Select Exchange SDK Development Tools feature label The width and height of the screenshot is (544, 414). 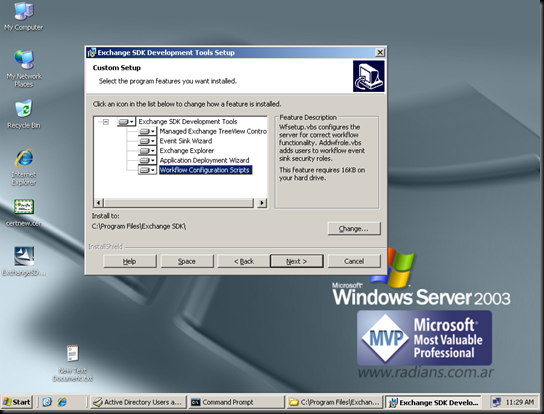click(x=188, y=122)
